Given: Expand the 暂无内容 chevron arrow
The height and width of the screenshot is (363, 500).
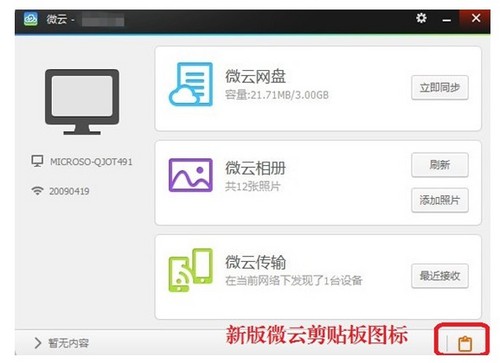Looking at the screenshot, I should 38,343.
